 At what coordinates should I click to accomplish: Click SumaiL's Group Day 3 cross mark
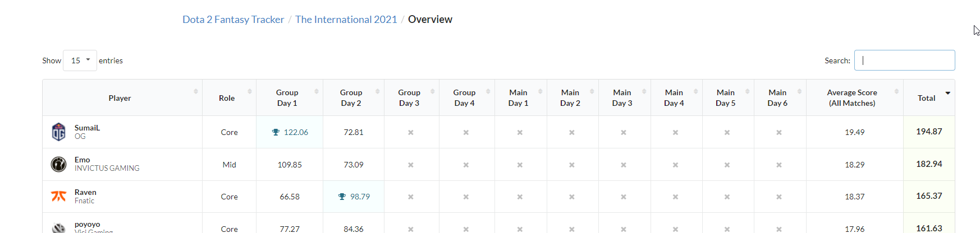pos(411,133)
